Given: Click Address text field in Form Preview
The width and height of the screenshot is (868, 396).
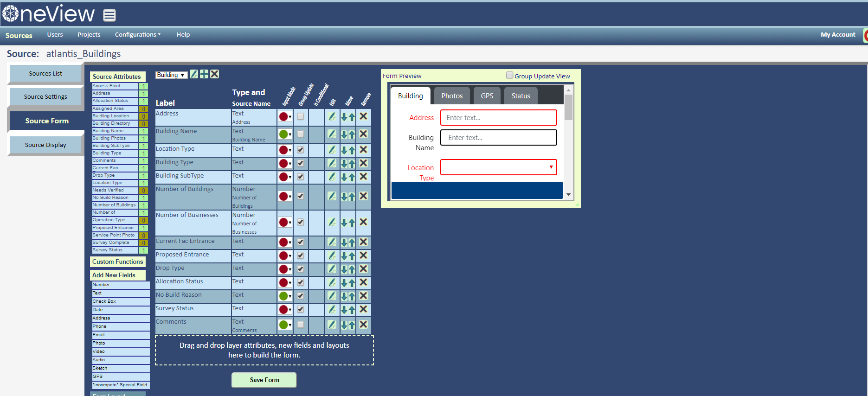Looking at the screenshot, I should click(499, 117).
